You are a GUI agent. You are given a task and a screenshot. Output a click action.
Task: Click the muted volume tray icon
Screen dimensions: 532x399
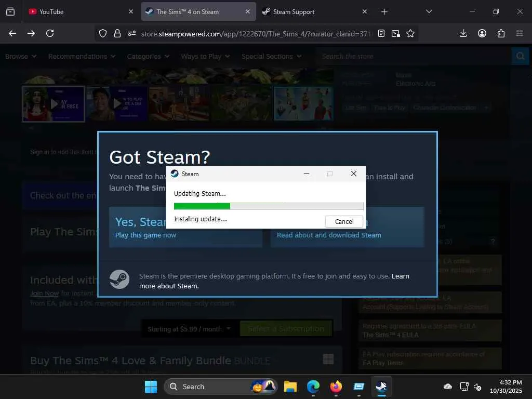click(477, 387)
